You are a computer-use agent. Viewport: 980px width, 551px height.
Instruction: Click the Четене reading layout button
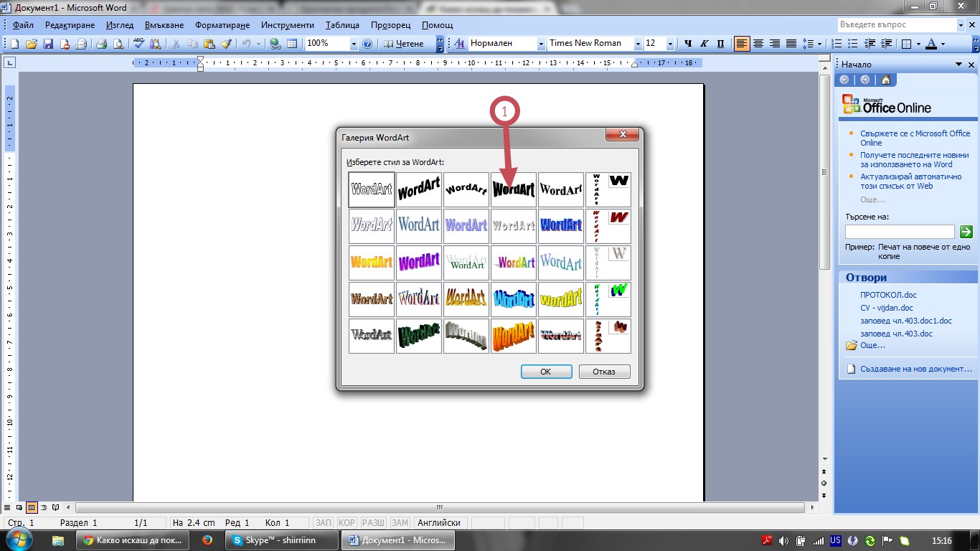tap(404, 44)
